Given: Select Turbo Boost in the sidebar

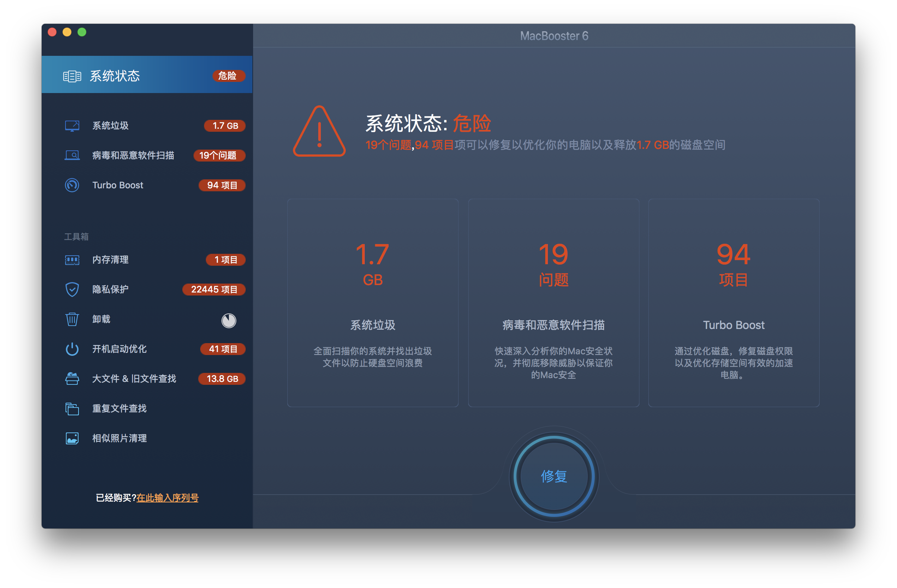Looking at the screenshot, I should point(147,185).
